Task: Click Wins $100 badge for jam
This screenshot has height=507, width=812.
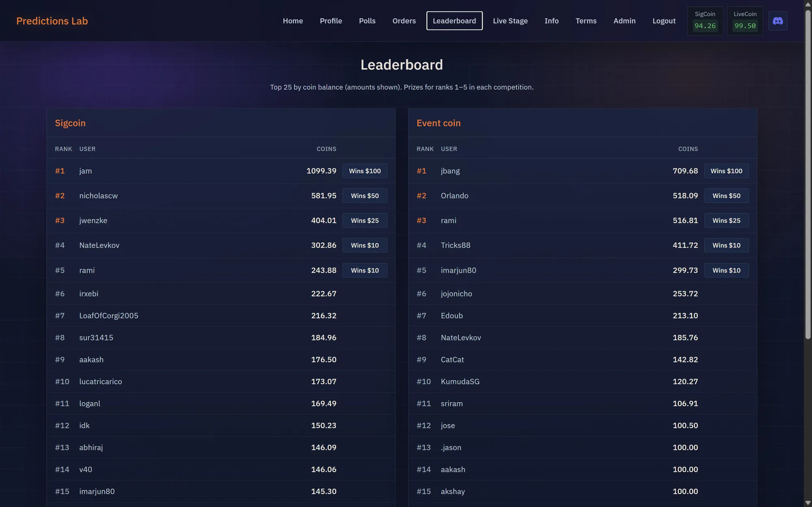Action: tap(365, 171)
